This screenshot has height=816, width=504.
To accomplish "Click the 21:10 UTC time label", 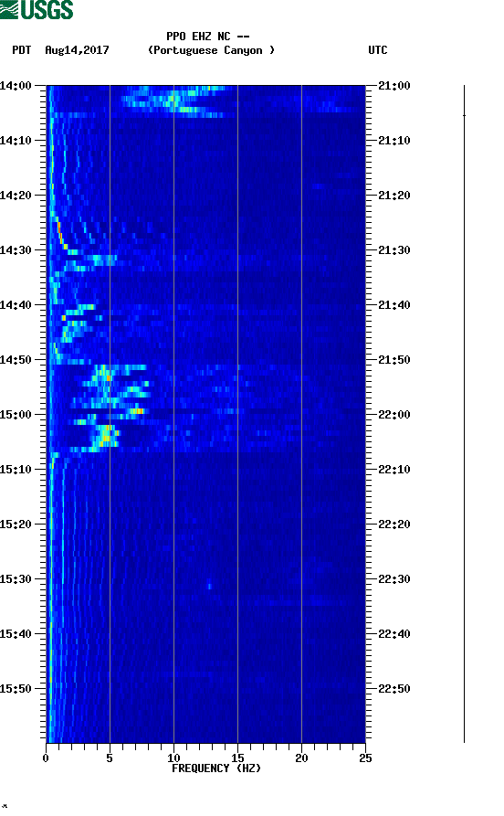I will point(394,141).
